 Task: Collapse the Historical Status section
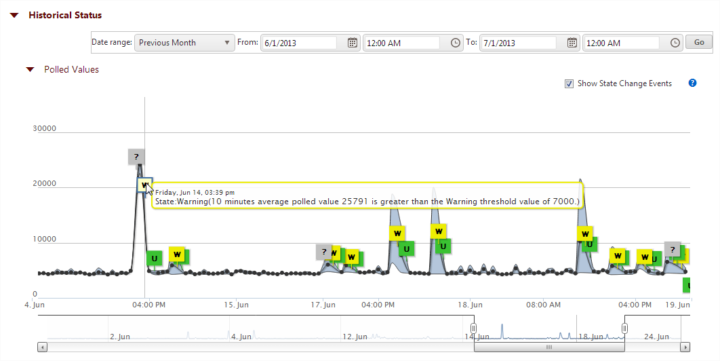(15, 15)
